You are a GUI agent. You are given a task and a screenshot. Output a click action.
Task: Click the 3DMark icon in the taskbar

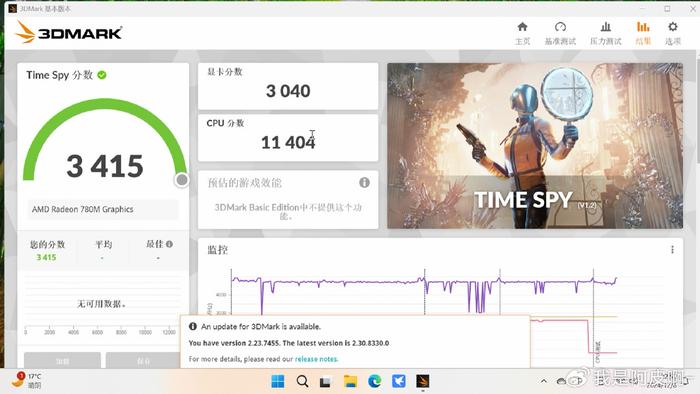(422, 381)
